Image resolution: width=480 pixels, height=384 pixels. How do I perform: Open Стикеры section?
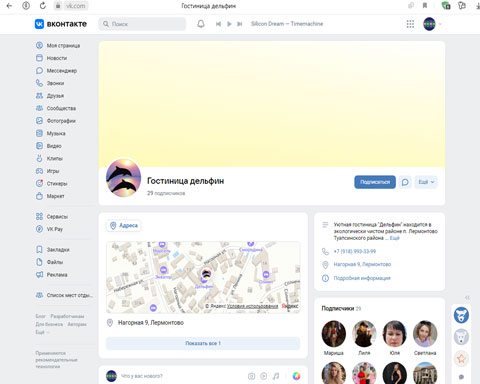pos(52,184)
